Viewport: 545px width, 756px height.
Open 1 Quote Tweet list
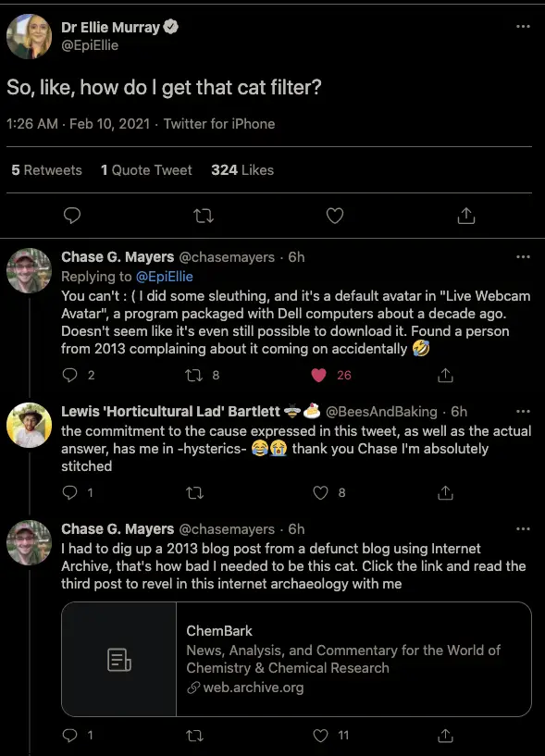[146, 170]
